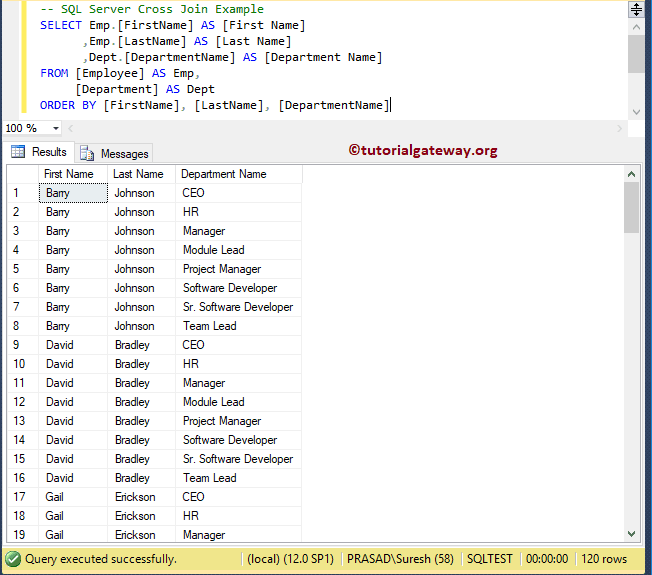Place cursor at end of ORDER BY line
The width and height of the screenshot is (652, 575).
390,105
